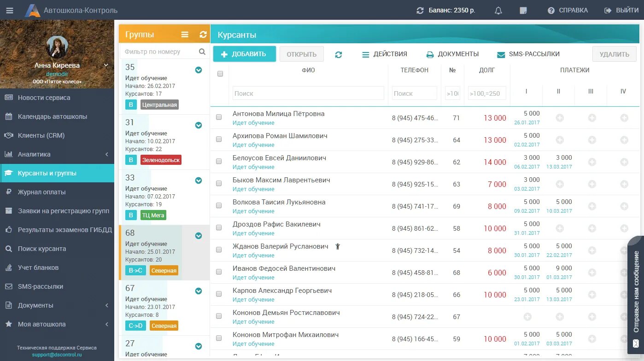
Task: Tick checkbox for Дроздов Рафис Вакилевич
Action: point(219,227)
